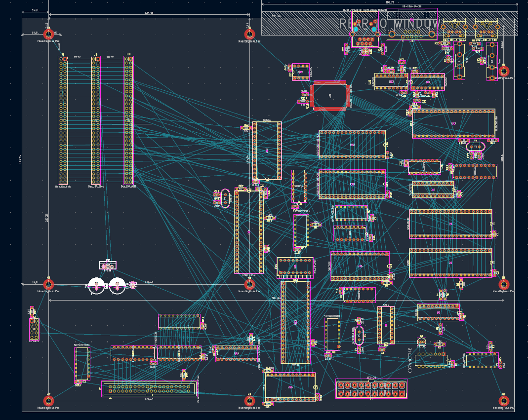Select the F_PANEL pin header footprint
This screenshot has width=528, height=420.
coord(34,329)
